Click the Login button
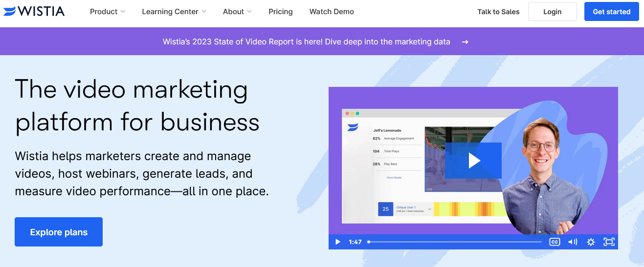Screen dimensions: 644x267 [553, 12]
